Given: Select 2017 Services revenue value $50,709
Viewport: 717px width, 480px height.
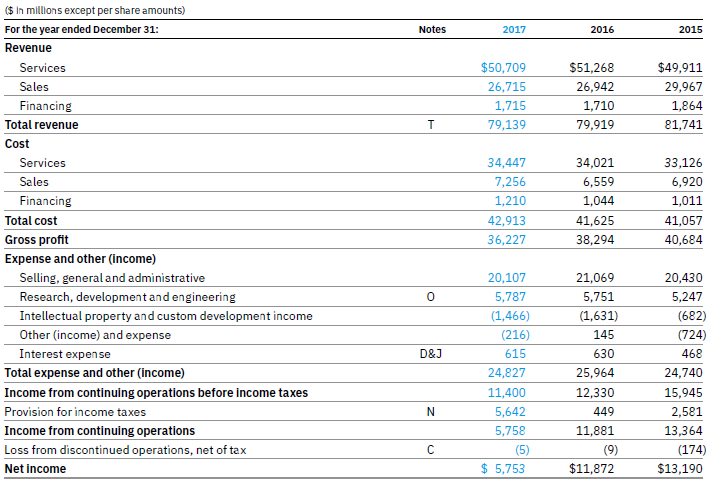Looking at the screenshot, I should (503, 68).
